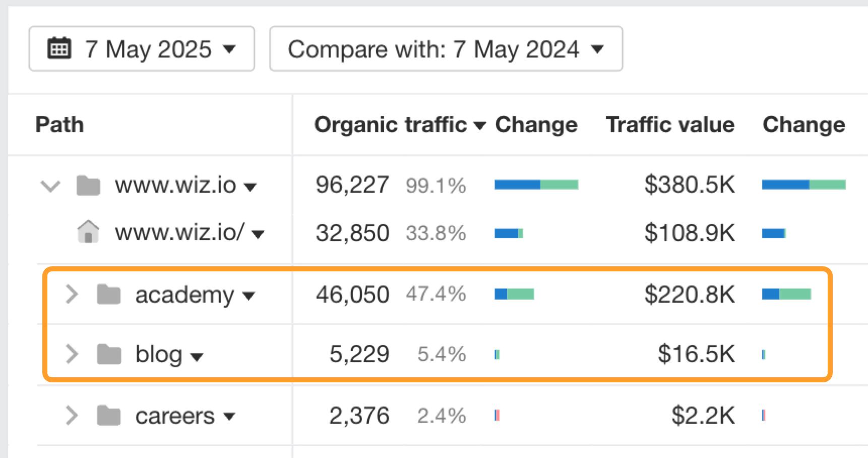
Task: Collapse the www.wiz.io tree row
Action: 50,186
